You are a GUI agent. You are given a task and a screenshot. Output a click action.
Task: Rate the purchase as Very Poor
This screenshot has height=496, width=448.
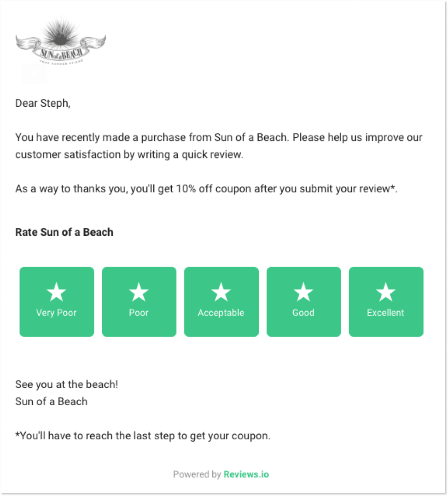(x=56, y=313)
